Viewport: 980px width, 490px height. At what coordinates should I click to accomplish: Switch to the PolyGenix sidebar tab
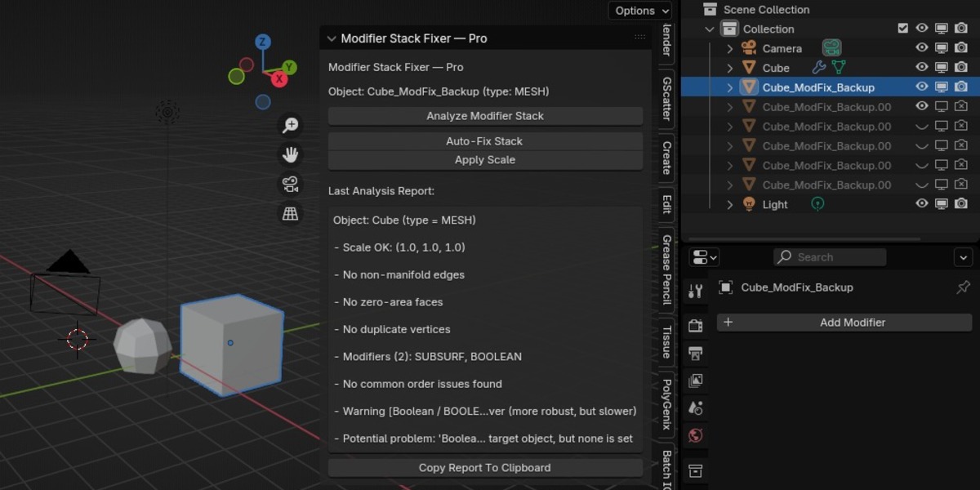coord(666,403)
